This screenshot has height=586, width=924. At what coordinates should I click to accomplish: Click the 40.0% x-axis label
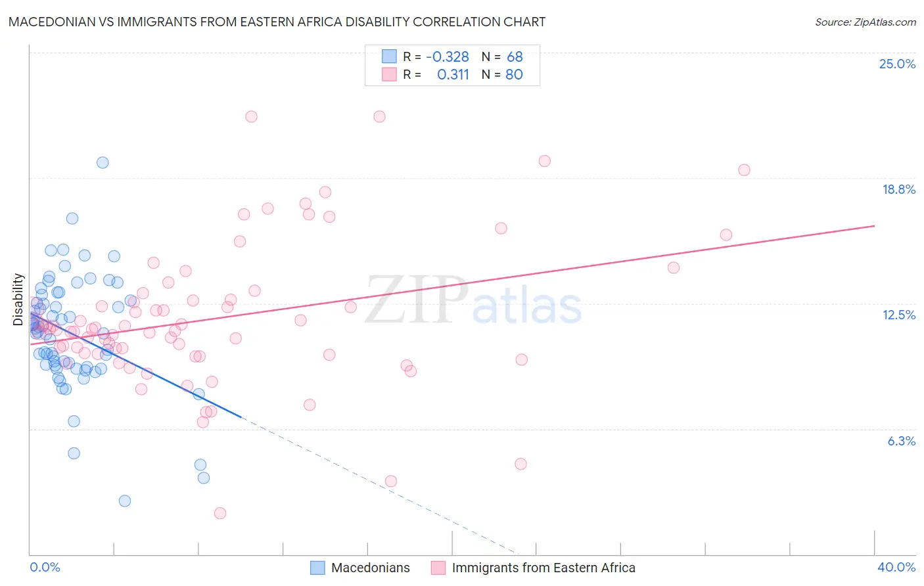pos(896,567)
